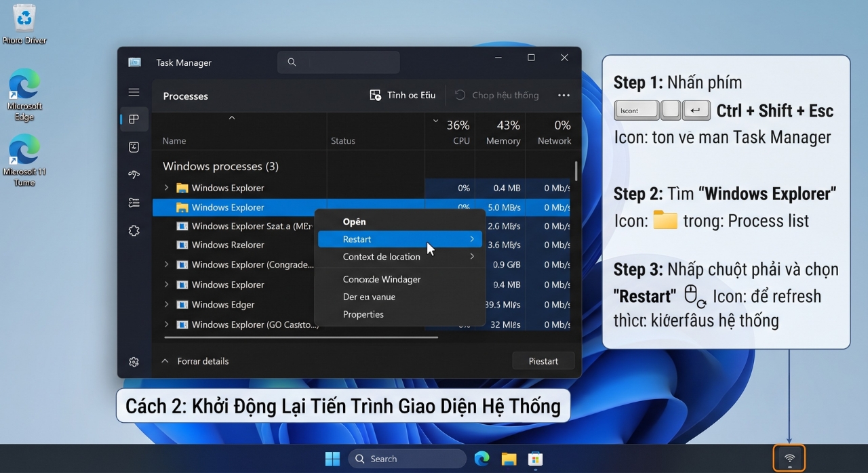Image resolution: width=868 pixels, height=473 pixels.
Task: Collapse details via 'Forrar details' chevron
Action: [165, 361]
